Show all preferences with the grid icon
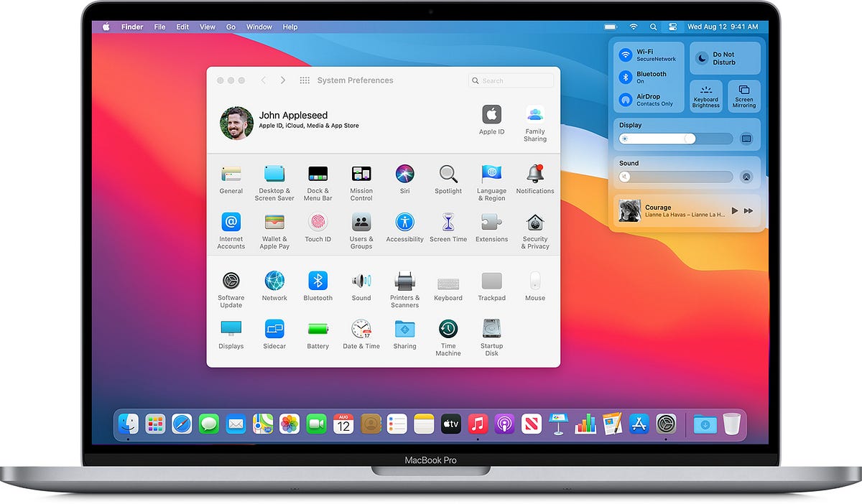The image size is (862, 504). click(305, 80)
